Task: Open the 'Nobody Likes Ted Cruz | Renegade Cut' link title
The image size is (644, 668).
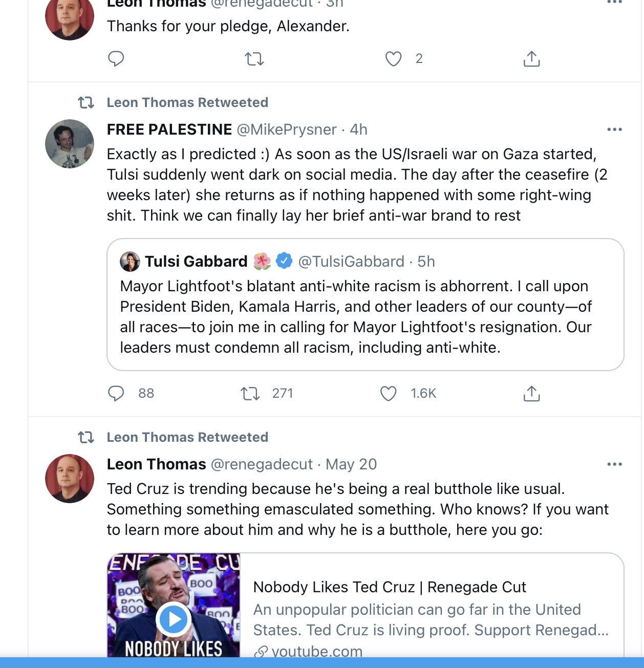Action: pos(390,587)
